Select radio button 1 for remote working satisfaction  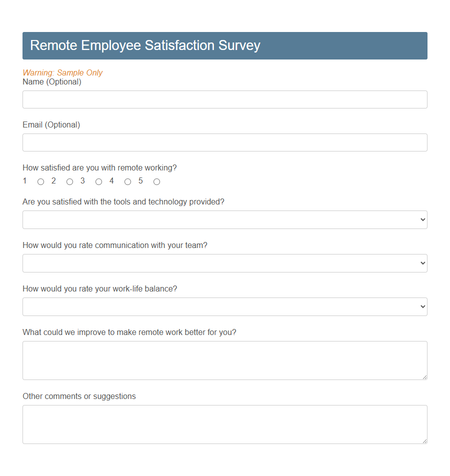point(40,181)
